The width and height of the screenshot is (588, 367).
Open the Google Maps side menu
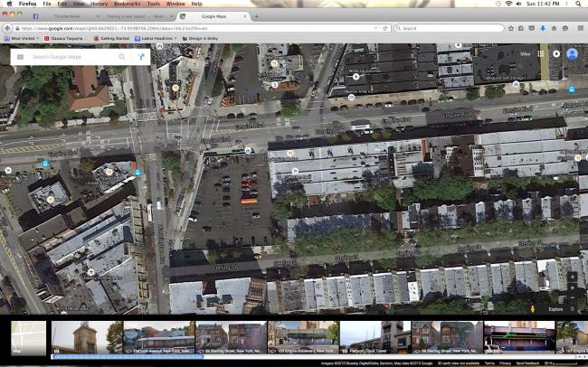coord(20,57)
